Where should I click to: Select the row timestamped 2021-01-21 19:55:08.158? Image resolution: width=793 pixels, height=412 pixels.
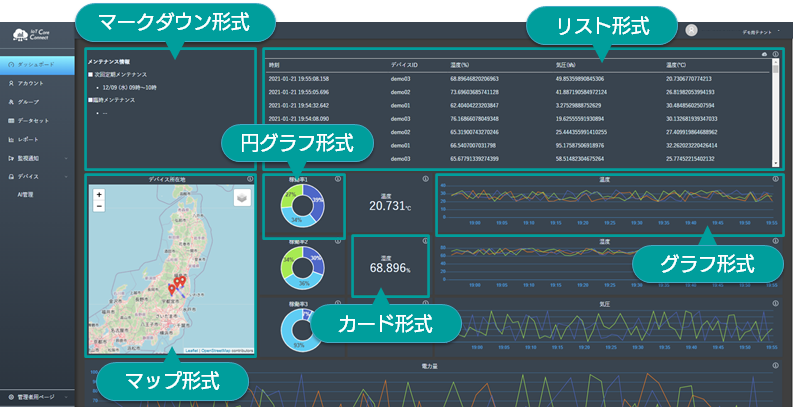[x=518, y=79]
